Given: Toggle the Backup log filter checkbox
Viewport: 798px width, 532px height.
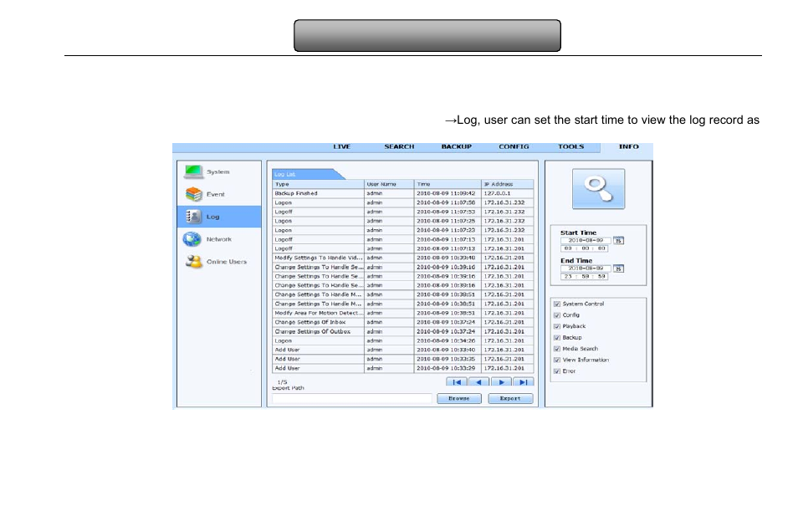Looking at the screenshot, I should click(x=557, y=338).
